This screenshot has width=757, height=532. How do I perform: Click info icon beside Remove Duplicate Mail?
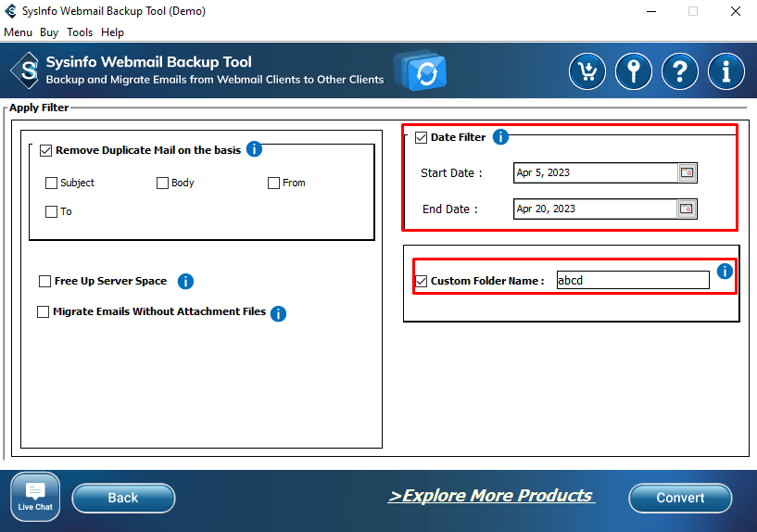pos(254,149)
